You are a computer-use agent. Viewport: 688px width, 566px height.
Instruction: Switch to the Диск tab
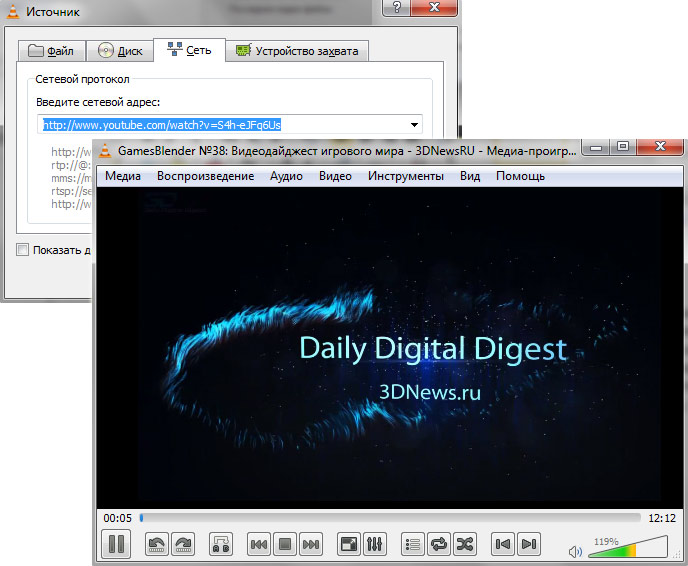click(120, 51)
